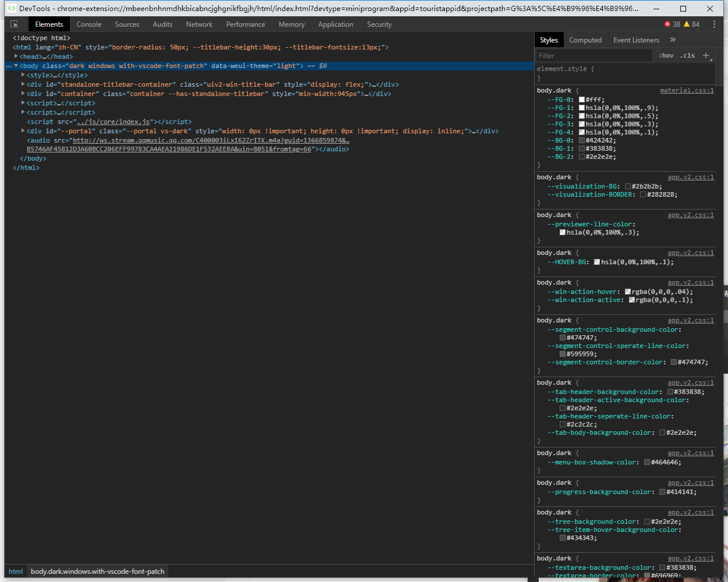Click the --segment-control-border-color property name
728x582 pixels.
coord(606,362)
